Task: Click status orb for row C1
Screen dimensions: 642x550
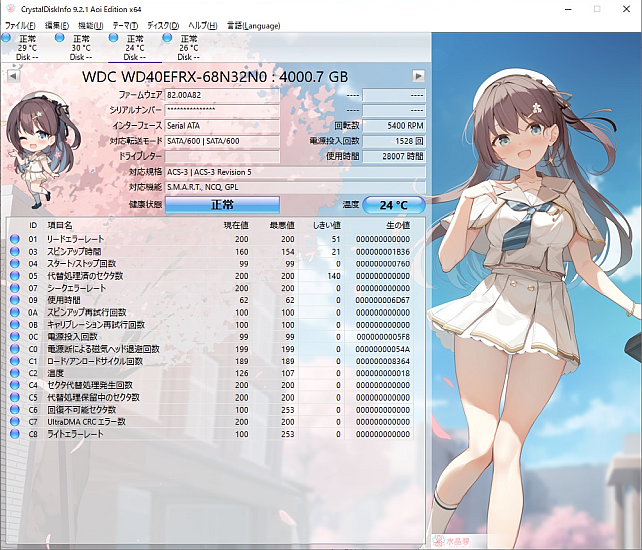Action: (x=15, y=361)
